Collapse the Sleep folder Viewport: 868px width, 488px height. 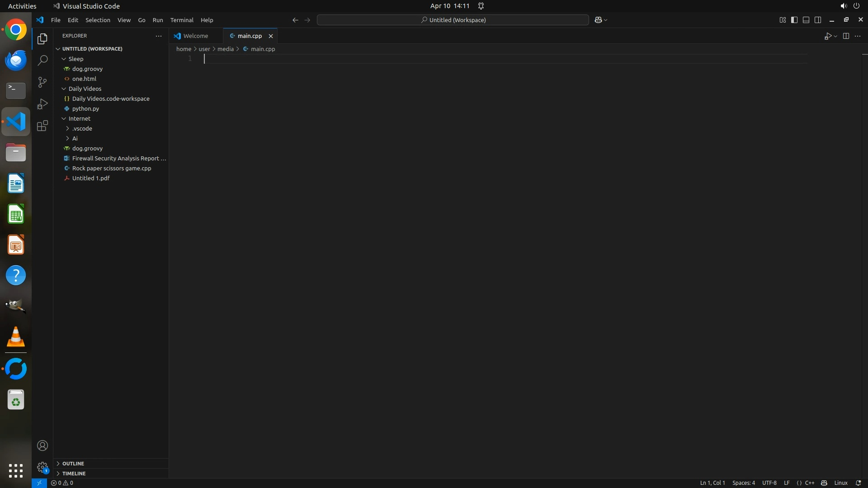coord(64,59)
